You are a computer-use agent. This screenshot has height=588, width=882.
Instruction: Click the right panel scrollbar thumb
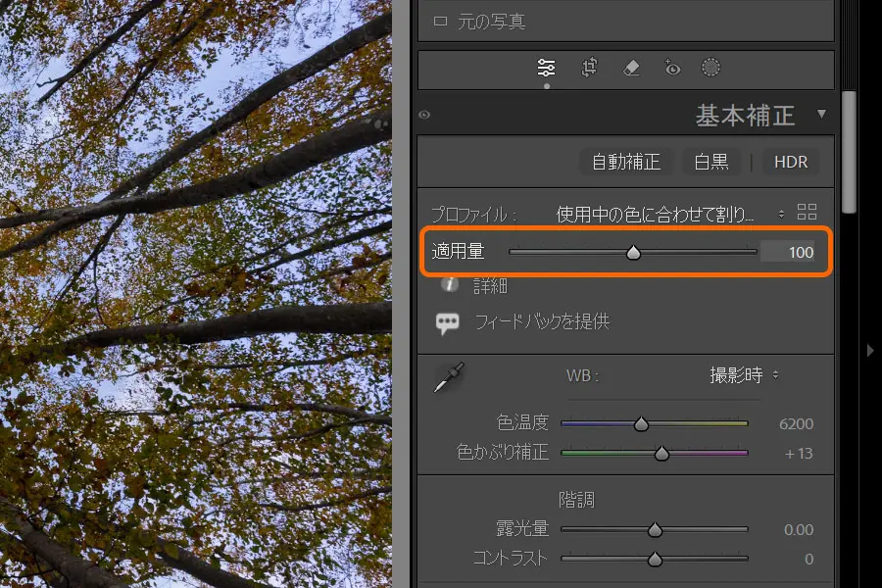point(849,152)
